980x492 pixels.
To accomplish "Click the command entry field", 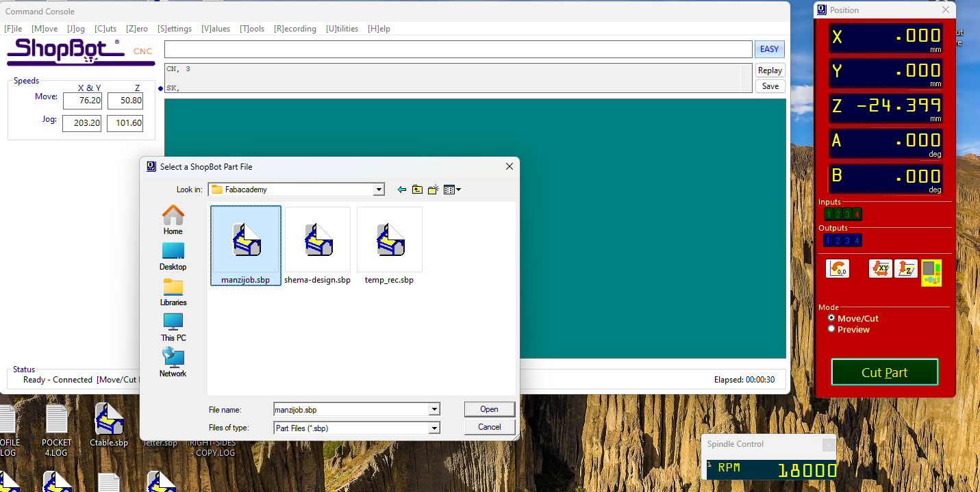I will (458, 49).
